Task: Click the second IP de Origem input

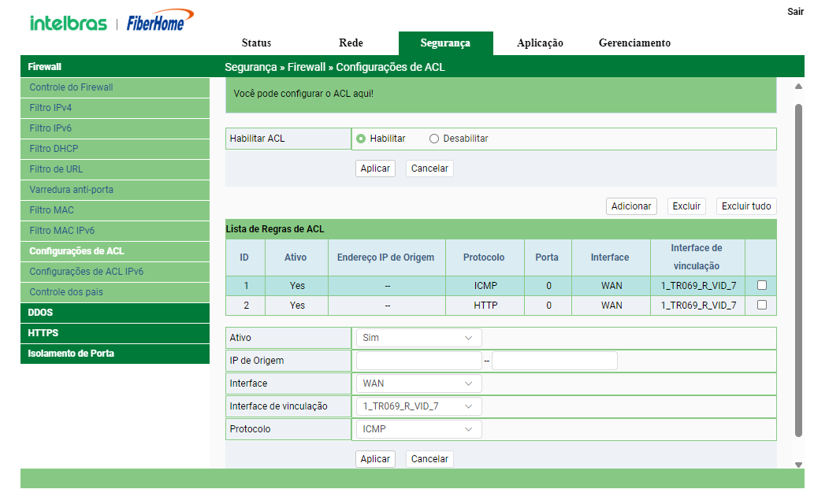Action: (555, 361)
